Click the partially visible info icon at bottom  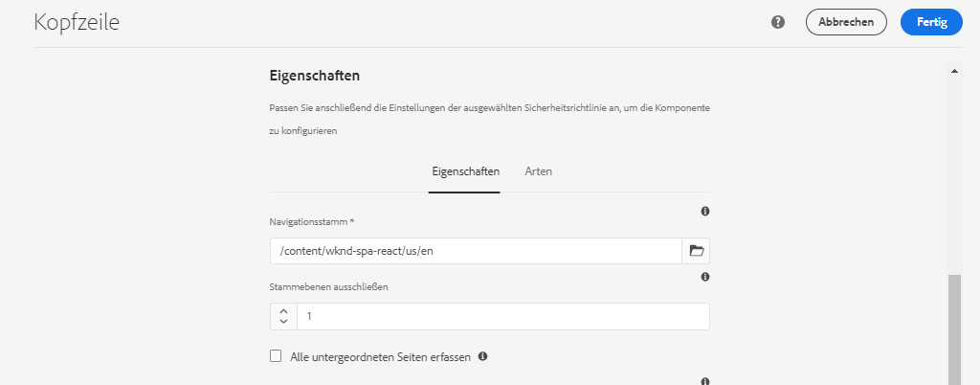[705, 381]
